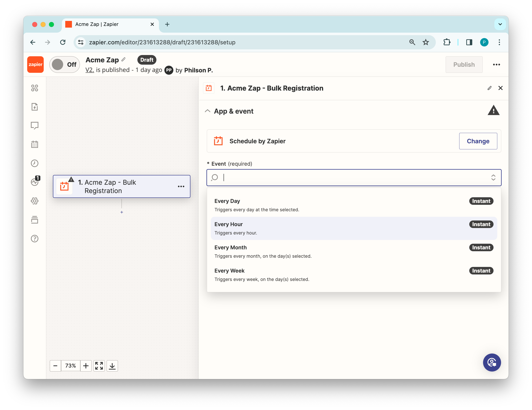Open the settings gear in left sidebar
Viewport: 532px width, 410px height.
click(x=35, y=201)
